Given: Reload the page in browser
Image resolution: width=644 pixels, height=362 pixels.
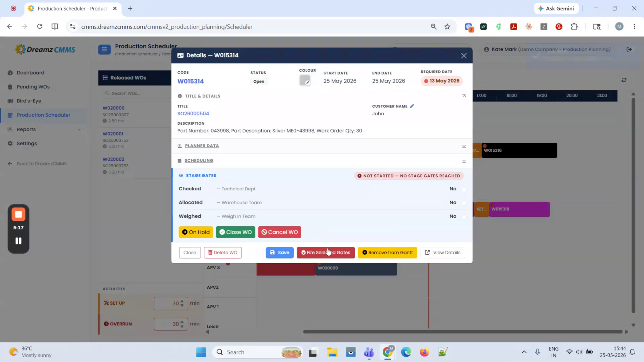Looking at the screenshot, I should [40, 27].
